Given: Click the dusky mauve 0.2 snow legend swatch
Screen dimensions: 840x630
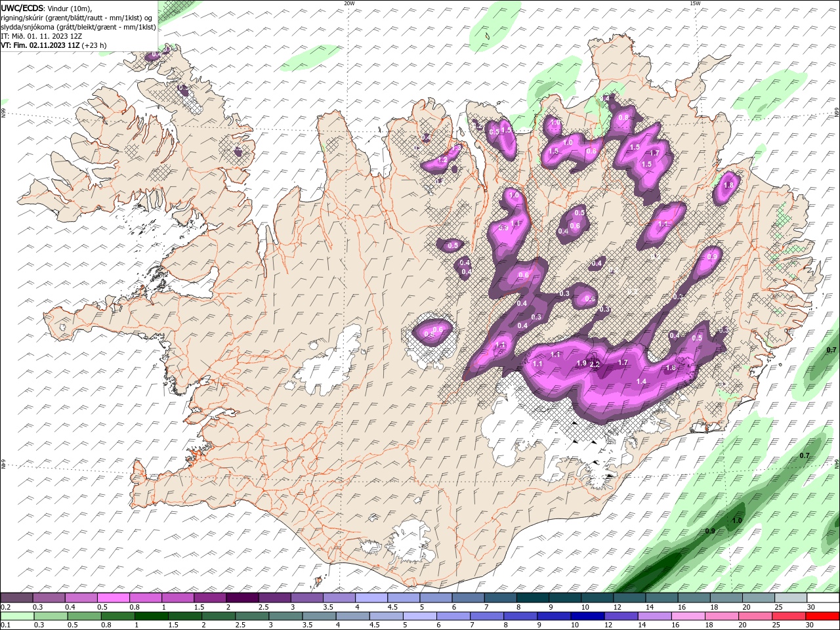Looking at the screenshot, I should 16,598.
